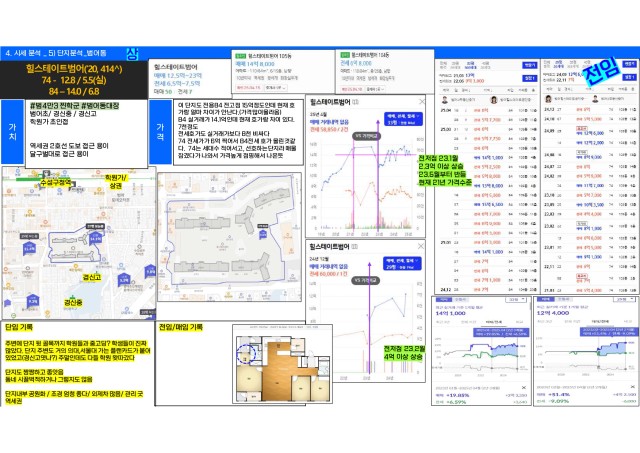Image resolution: width=640 pixels, height=453 pixels.
Task: Open the apartment floor plan thumbnail
Action: tap(282, 364)
